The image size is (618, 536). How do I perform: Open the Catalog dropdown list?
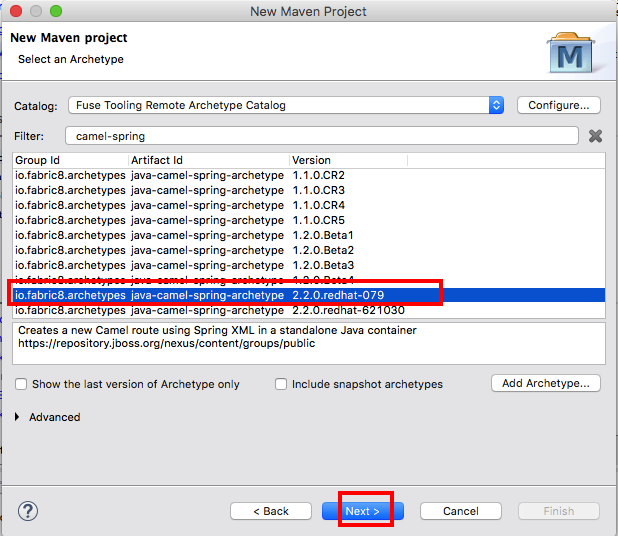click(286, 105)
